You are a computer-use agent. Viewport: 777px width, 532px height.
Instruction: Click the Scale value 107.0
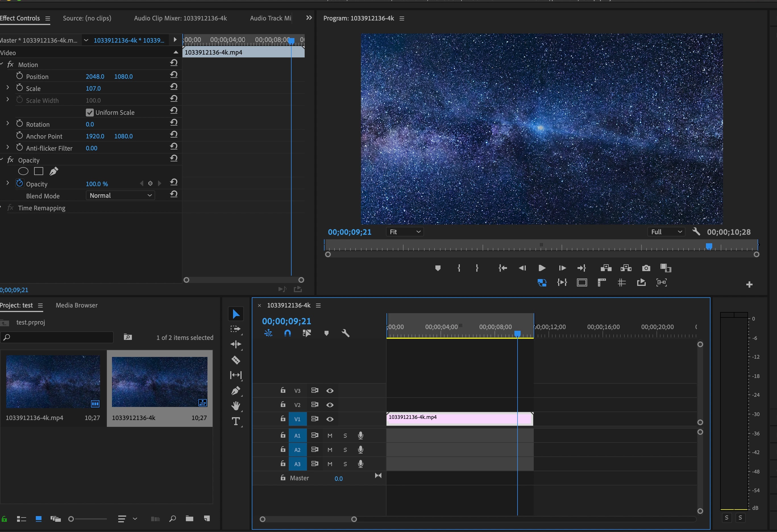pos(93,89)
